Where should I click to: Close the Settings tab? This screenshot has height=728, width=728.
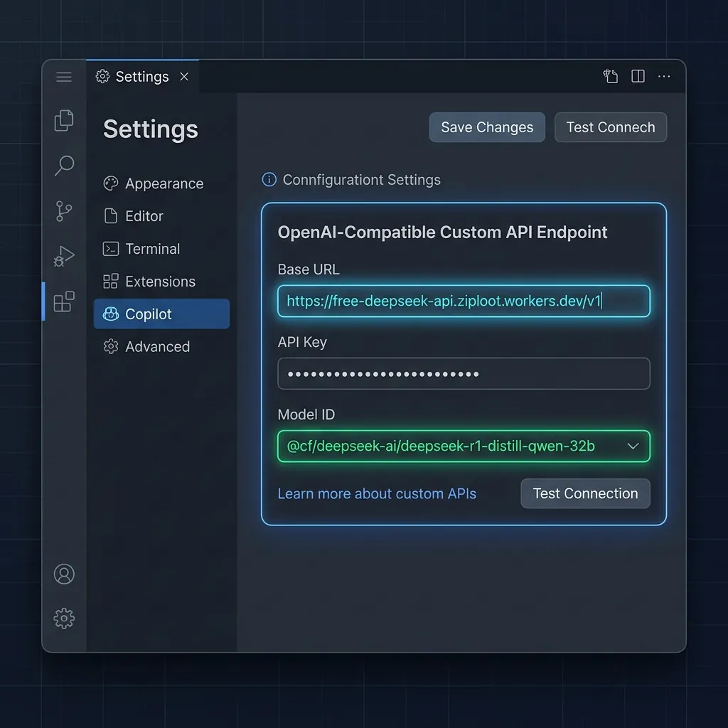tap(184, 77)
